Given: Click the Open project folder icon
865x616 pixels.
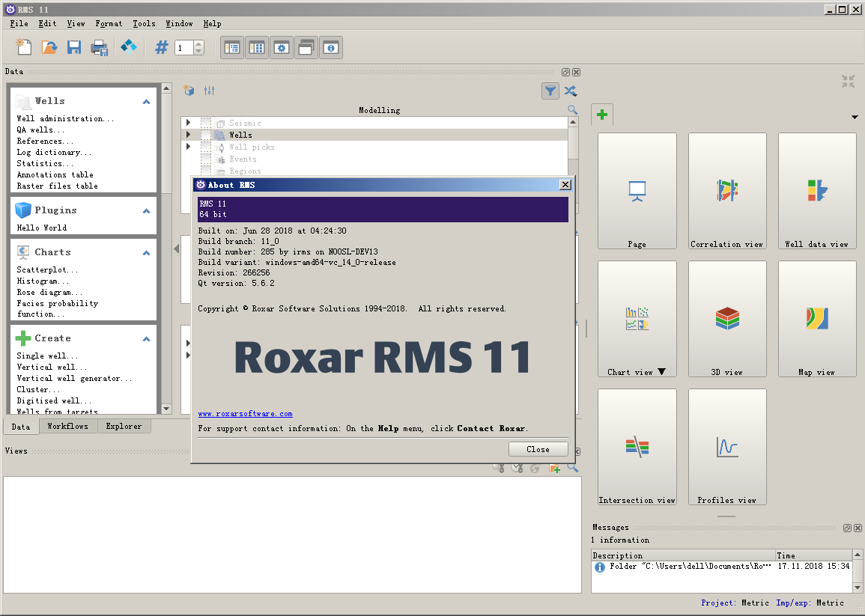Looking at the screenshot, I should click(49, 47).
